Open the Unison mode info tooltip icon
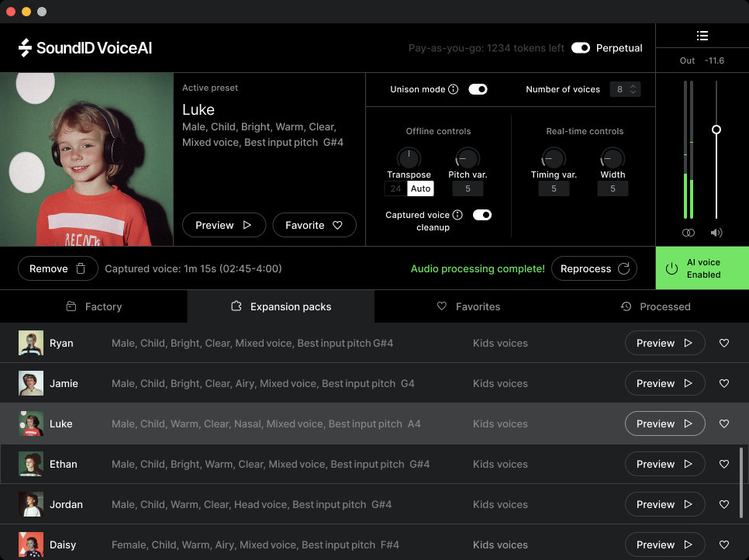Viewport: 749px width, 560px height. tap(454, 89)
